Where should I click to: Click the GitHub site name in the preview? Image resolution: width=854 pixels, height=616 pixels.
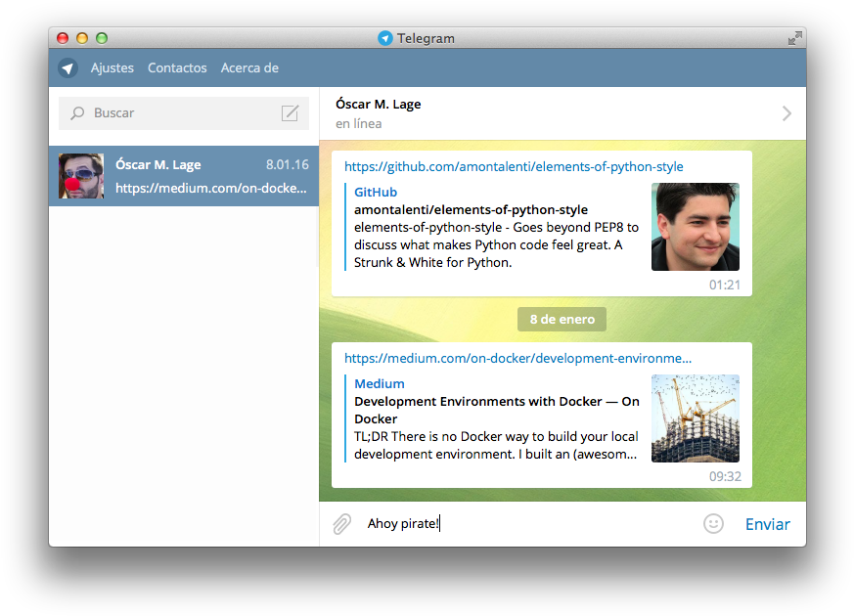point(376,192)
